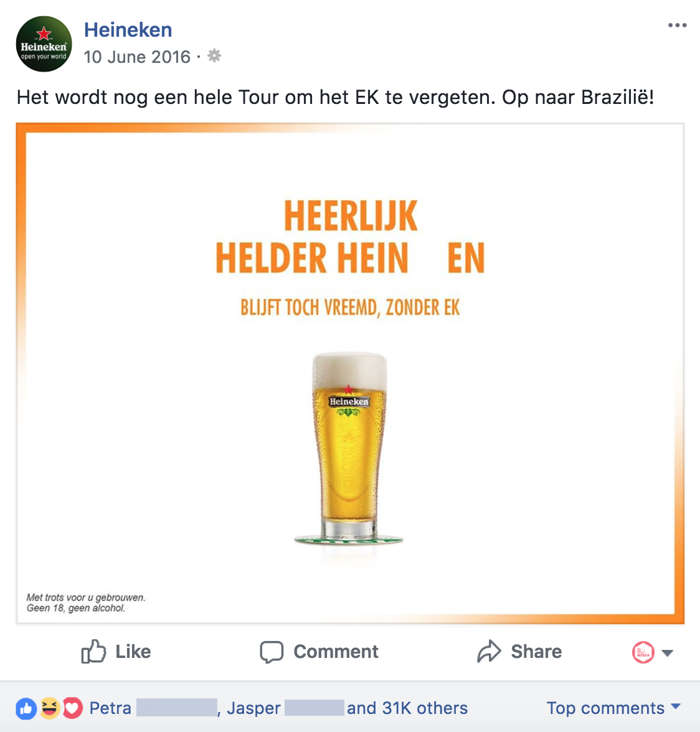Open the three-dot post options menu

677,25
